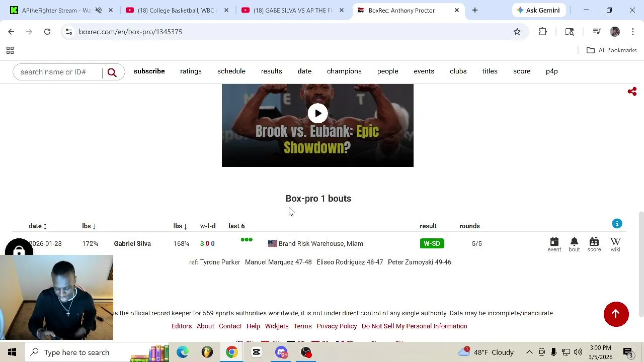
Task: Open the events menu item
Action: point(424,71)
